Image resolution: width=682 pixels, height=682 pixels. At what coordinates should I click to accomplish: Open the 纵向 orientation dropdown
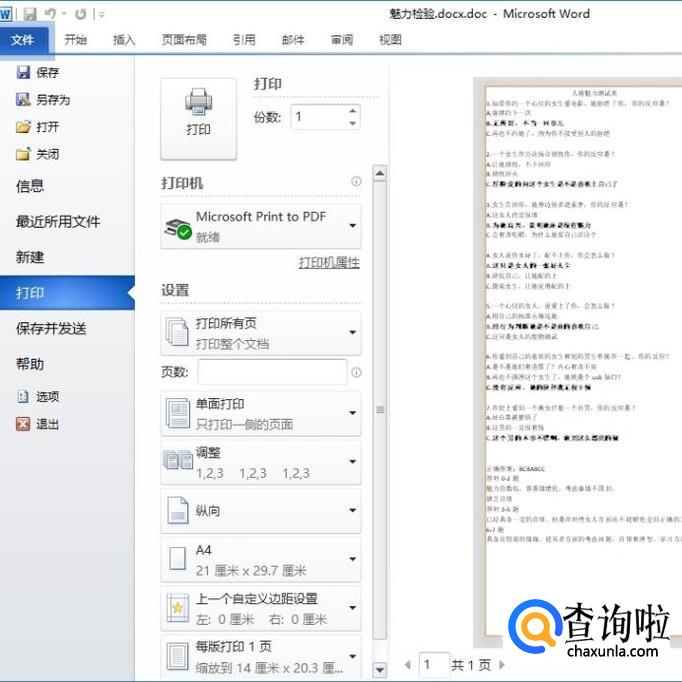[261, 511]
